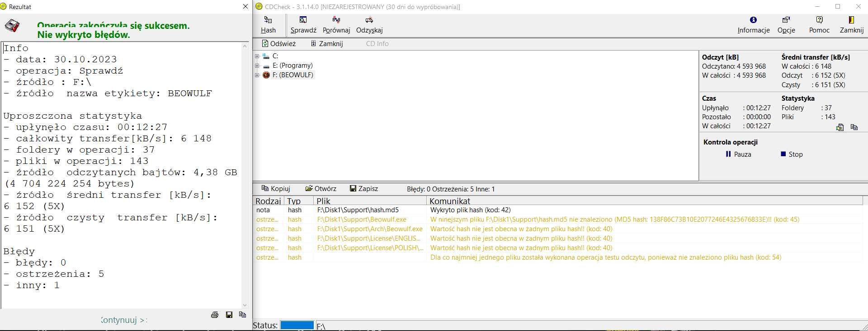Viewport: 868px width, 331px height.
Task: Open the Informacje panel
Action: click(x=753, y=25)
